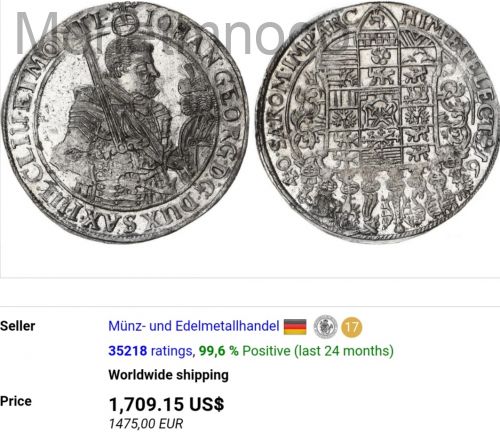This screenshot has width=500, height=440.
Task: Click the gold badge numbered 17
Action: tap(352, 327)
